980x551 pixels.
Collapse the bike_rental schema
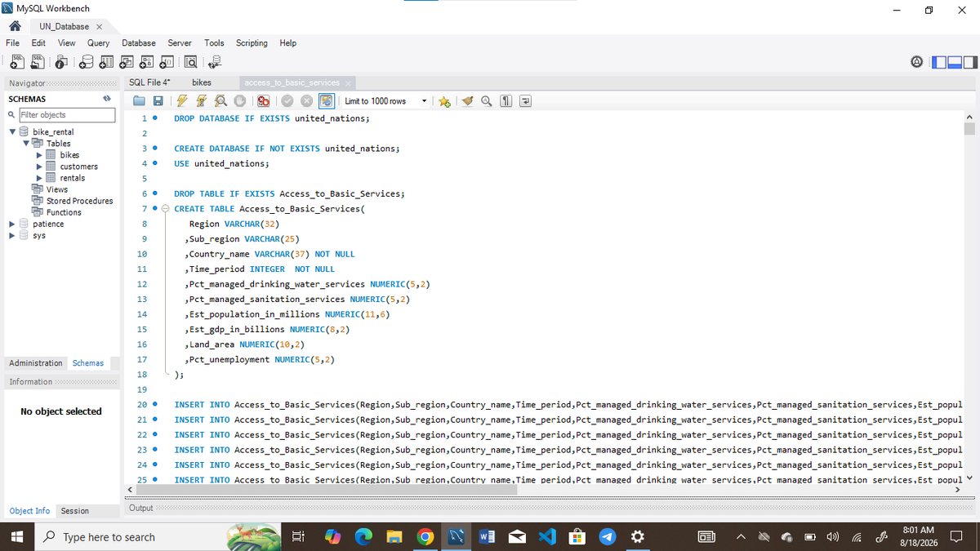click(12, 131)
